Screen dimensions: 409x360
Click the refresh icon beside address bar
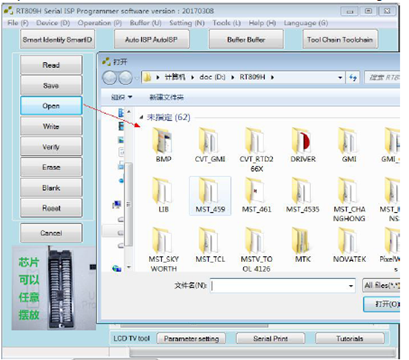point(353,78)
